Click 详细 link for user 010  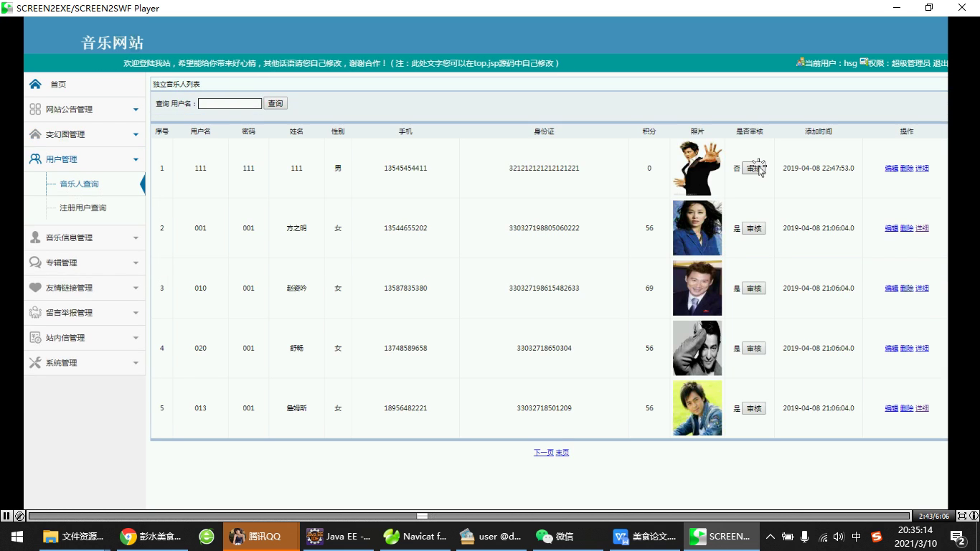click(x=922, y=288)
